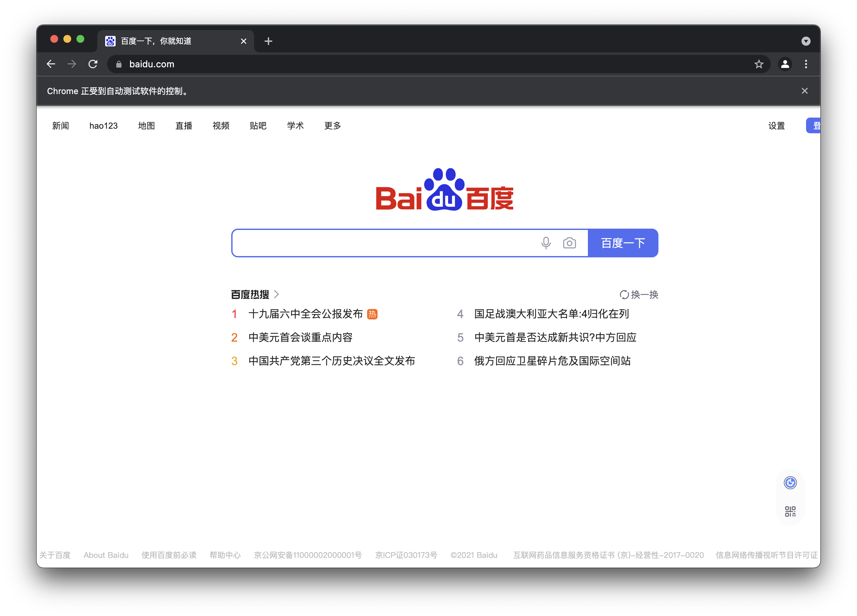857x616 pixels.
Task: Dismiss the Chrome automation notice
Action: point(804,91)
